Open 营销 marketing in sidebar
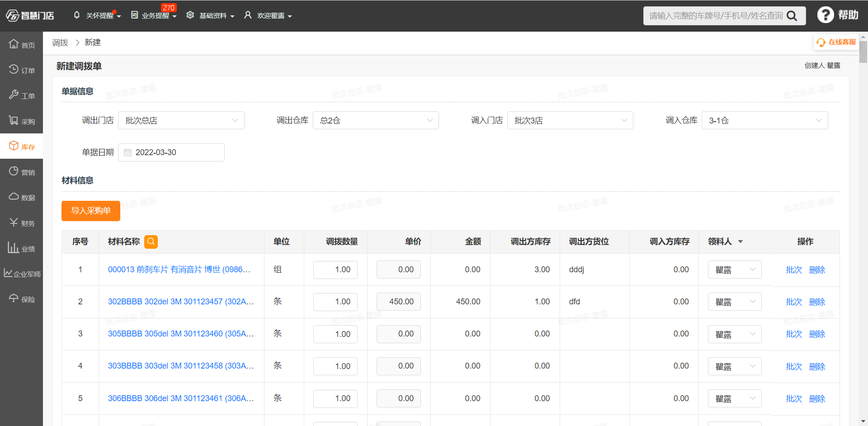The width and height of the screenshot is (868, 426). [21, 172]
